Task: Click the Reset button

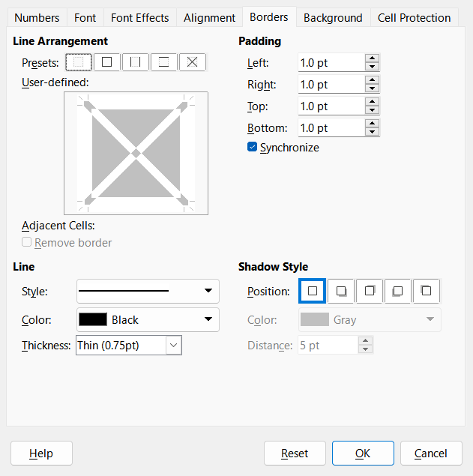Action: click(295, 454)
